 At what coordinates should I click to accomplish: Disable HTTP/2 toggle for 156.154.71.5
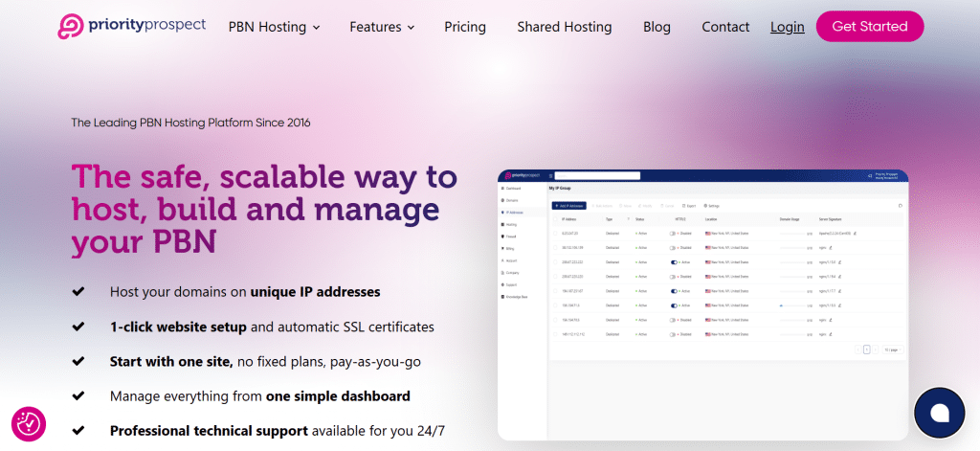(x=674, y=305)
